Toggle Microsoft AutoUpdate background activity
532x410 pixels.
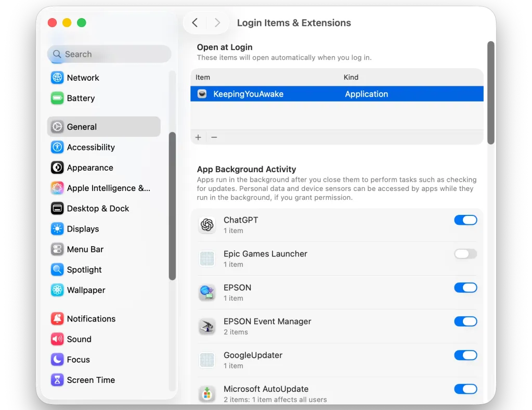(465, 389)
